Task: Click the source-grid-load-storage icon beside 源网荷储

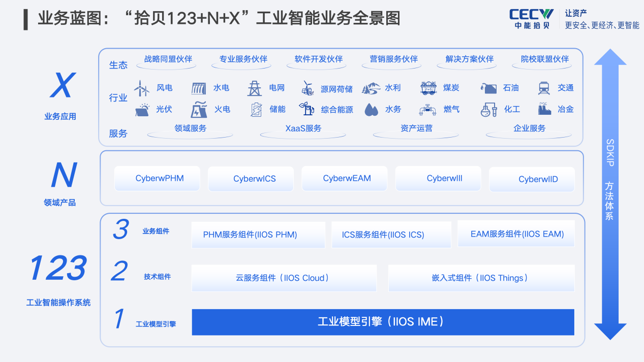Action: click(308, 88)
